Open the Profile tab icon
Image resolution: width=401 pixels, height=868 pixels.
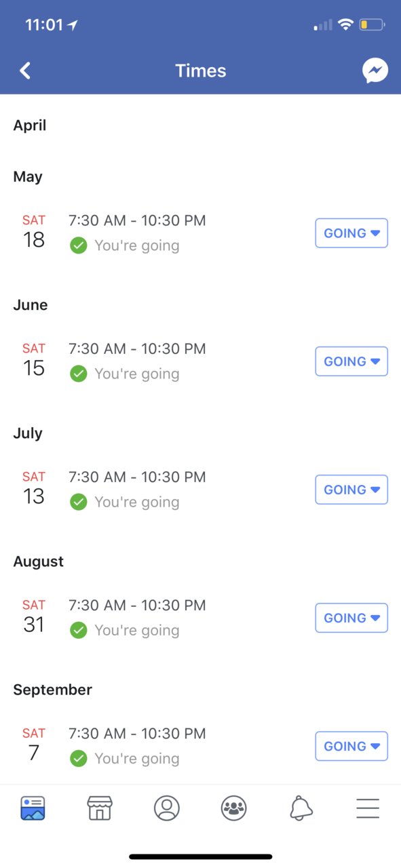click(167, 808)
